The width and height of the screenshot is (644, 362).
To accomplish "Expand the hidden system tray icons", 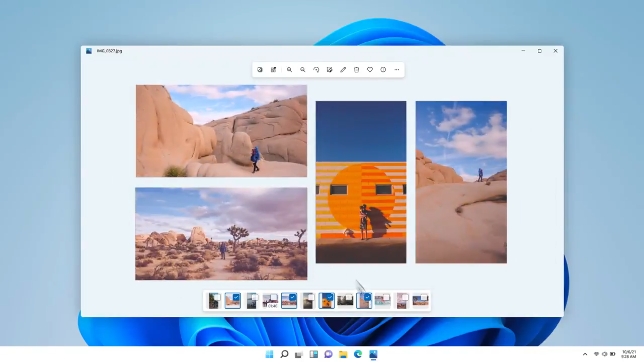I will pos(585,354).
